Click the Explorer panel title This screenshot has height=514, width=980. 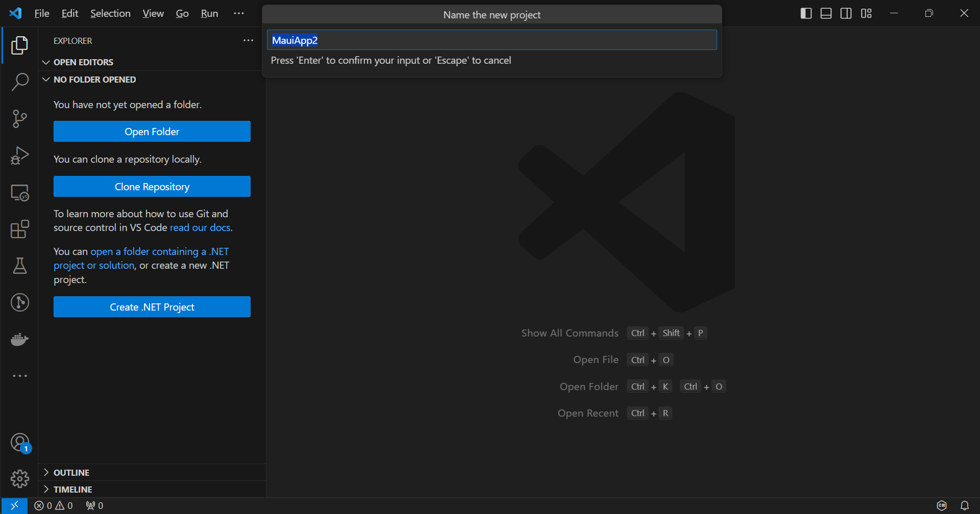tap(73, 41)
